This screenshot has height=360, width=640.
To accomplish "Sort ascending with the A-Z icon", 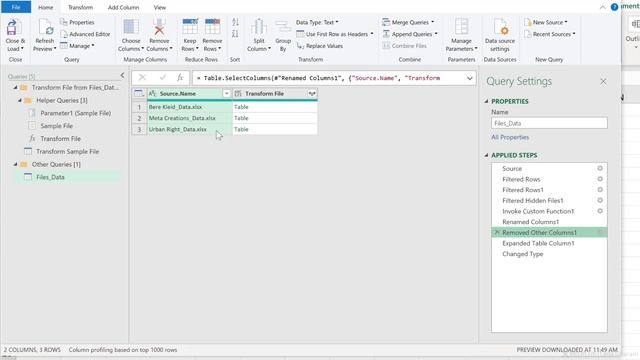I will 235,22.
